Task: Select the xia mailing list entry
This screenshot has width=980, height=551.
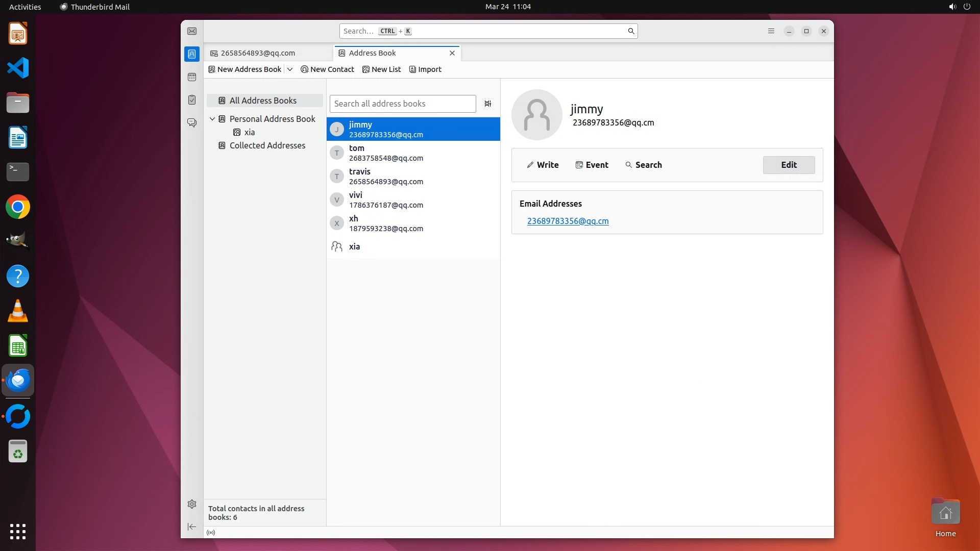Action: click(354, 246)
